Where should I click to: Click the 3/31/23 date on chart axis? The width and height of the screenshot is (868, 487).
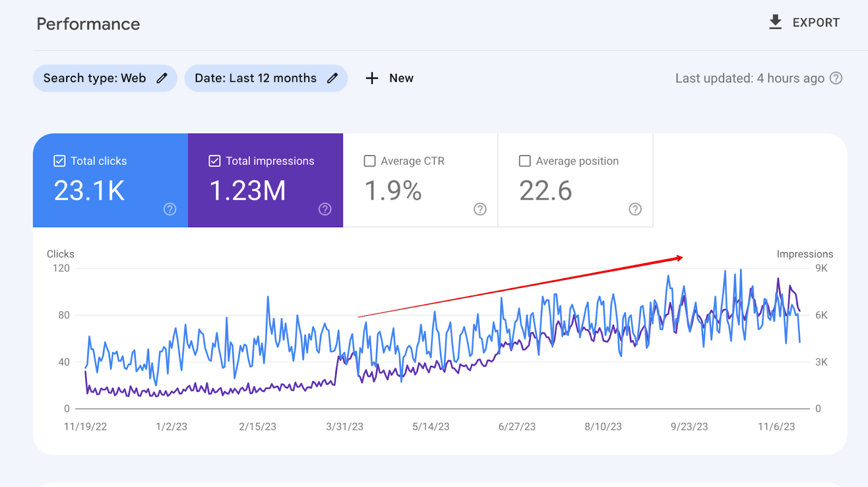point(344,427)
